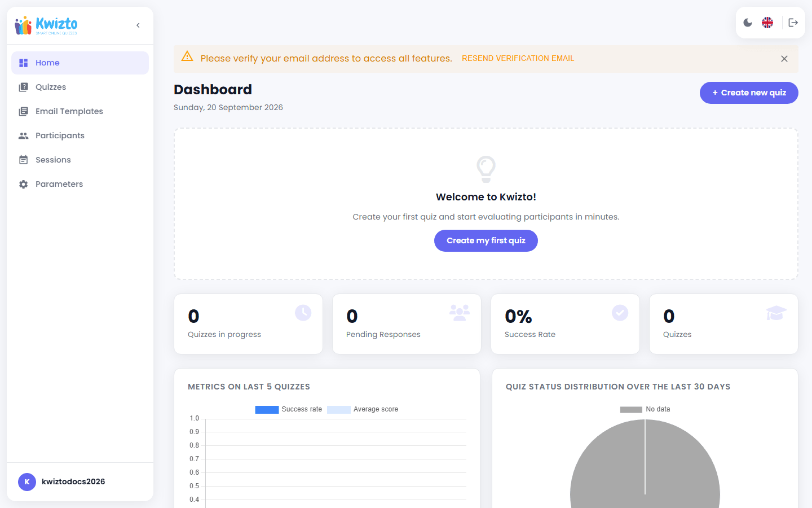Click the gray pie chart
Screen dimensions: 812x508
point(645,464)
